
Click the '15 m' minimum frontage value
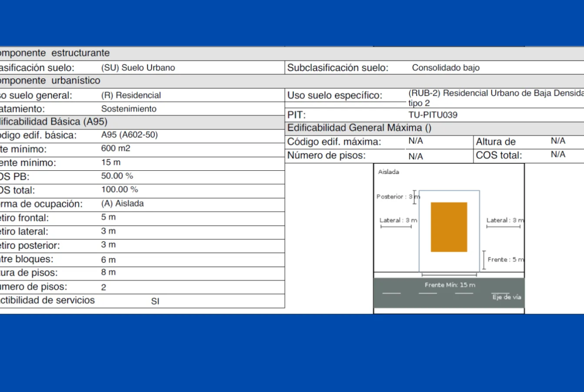click(111, 162)
